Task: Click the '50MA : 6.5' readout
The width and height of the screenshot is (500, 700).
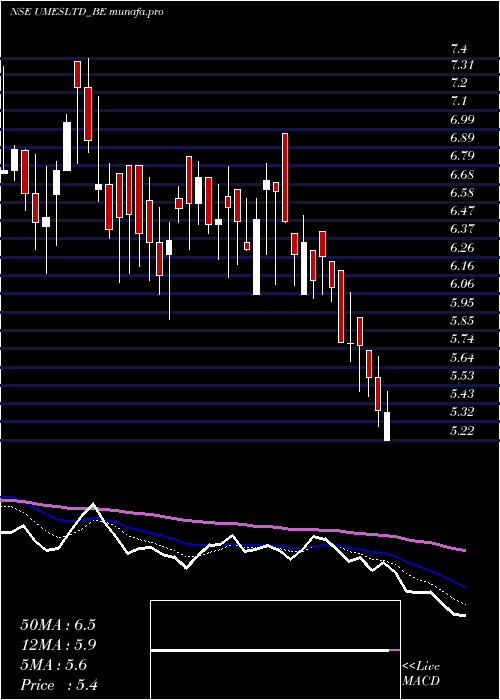Action: pos(58,625)
